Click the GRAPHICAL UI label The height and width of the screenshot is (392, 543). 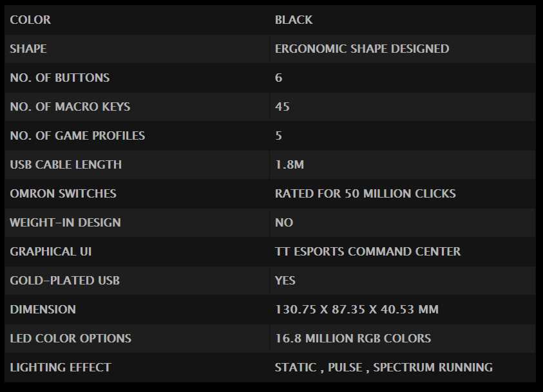click(x=51, y=252)
